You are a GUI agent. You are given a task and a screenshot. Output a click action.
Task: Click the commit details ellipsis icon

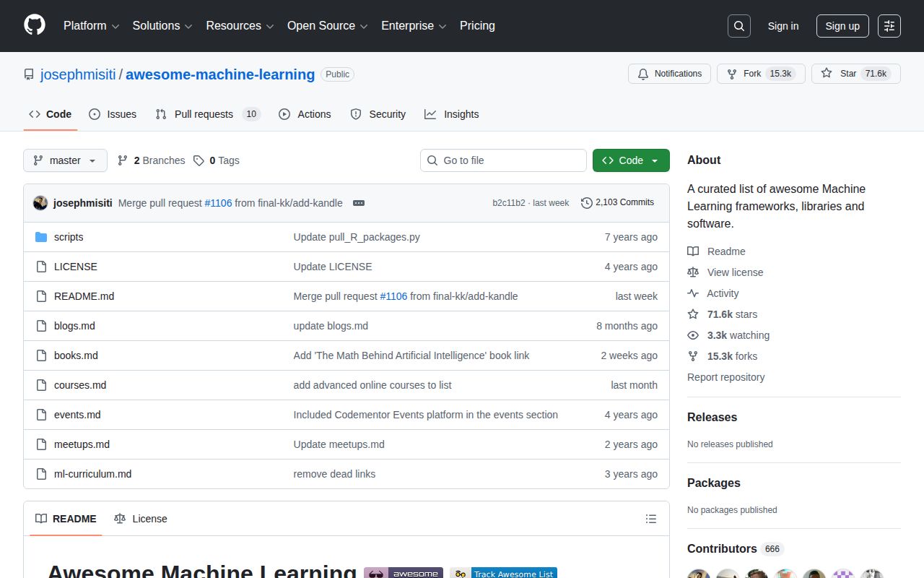click(359, 203)
